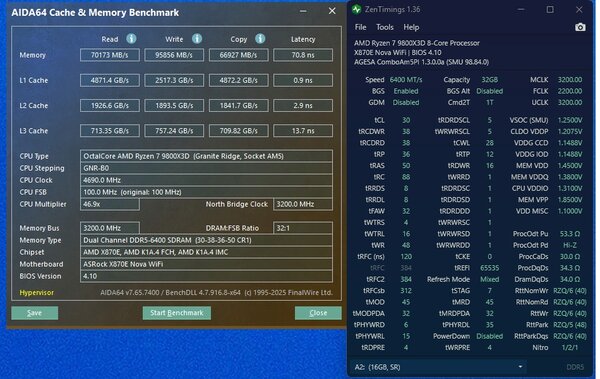Viewport: 600px width, 379px height.
Task: Click CPU Multiplier value 46.9x
Action: click(110, 204)
